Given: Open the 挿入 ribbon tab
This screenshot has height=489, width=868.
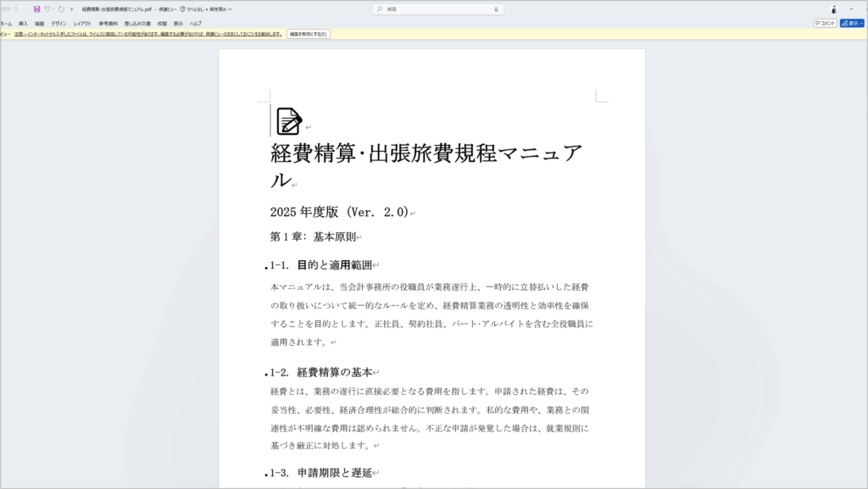Looking at the screenshot, I should pos(23,24).
